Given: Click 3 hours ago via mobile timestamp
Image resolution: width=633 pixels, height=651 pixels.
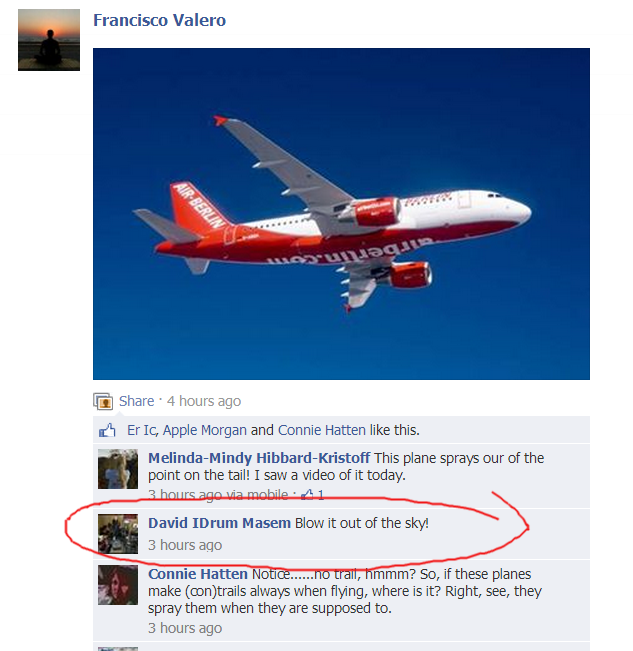Looking at the screenshot, I should pos(218,494).
